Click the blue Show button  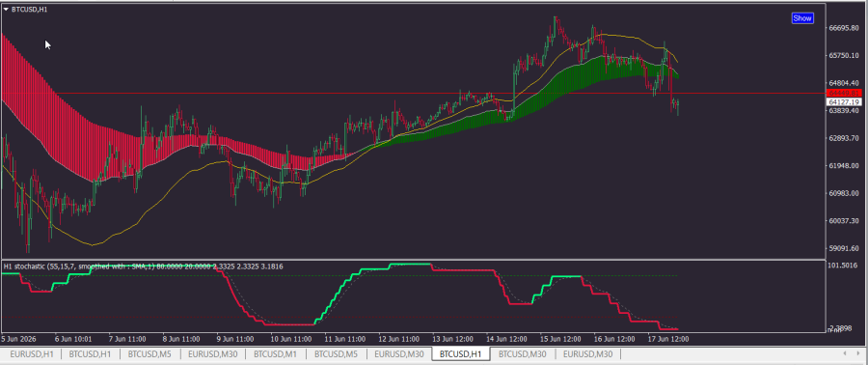coord(802,18)
